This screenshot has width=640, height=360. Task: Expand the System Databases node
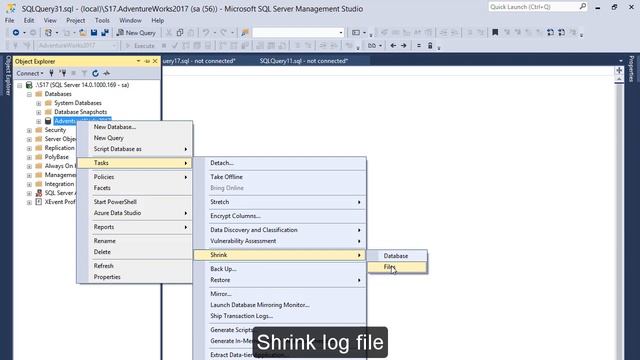pos(39,103)
